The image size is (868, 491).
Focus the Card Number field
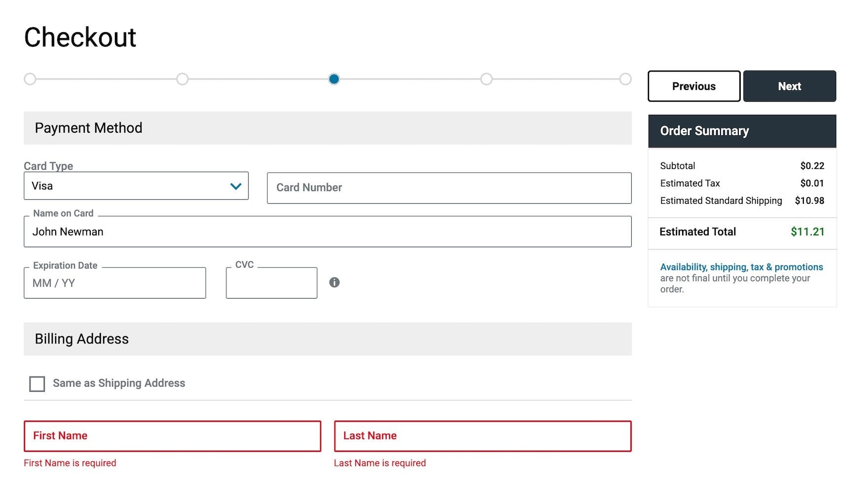tap(449, 188)
